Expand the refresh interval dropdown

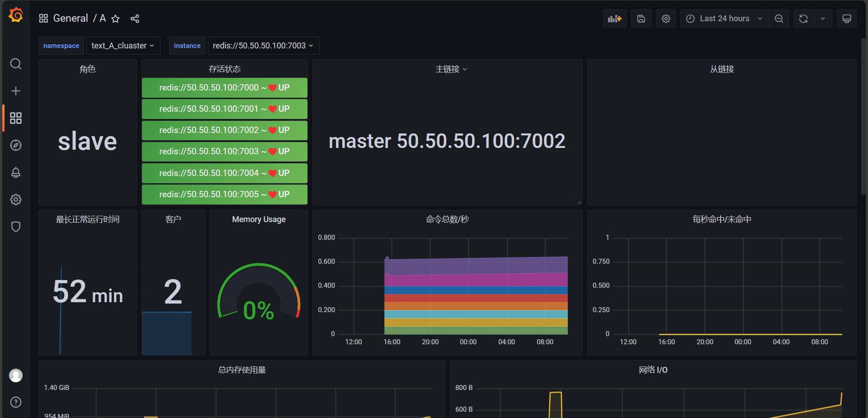[823, 19]
